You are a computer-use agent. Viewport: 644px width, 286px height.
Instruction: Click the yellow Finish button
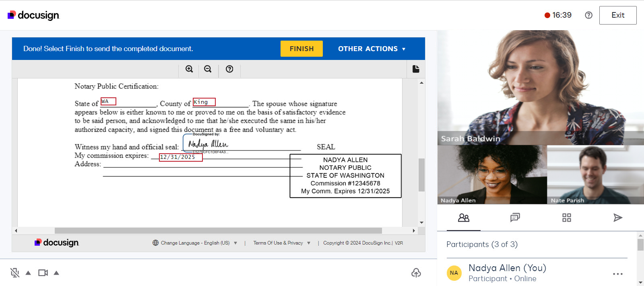tap(301, 49)
